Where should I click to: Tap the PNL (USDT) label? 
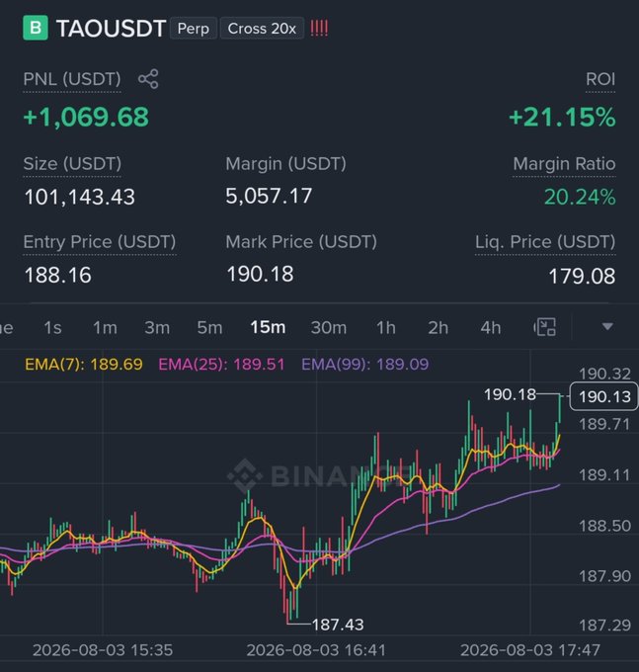[72, 79]
